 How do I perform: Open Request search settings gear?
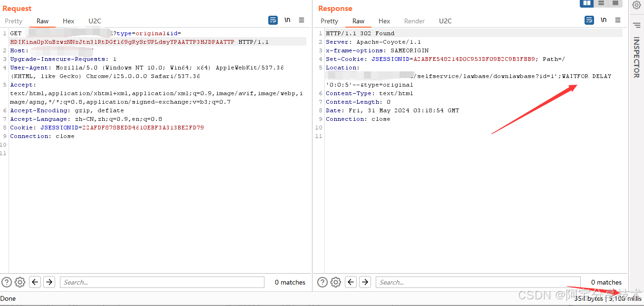pos(20,282)
